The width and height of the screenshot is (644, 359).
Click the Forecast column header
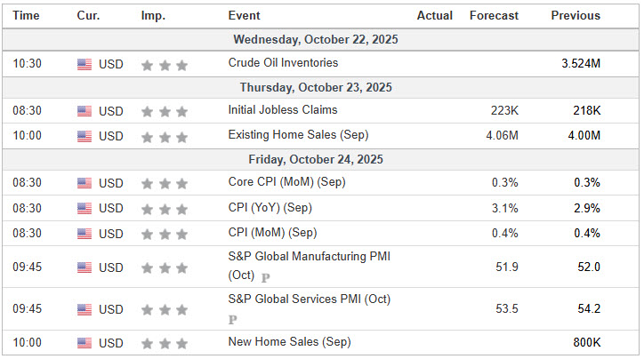[x=494, y=15]
